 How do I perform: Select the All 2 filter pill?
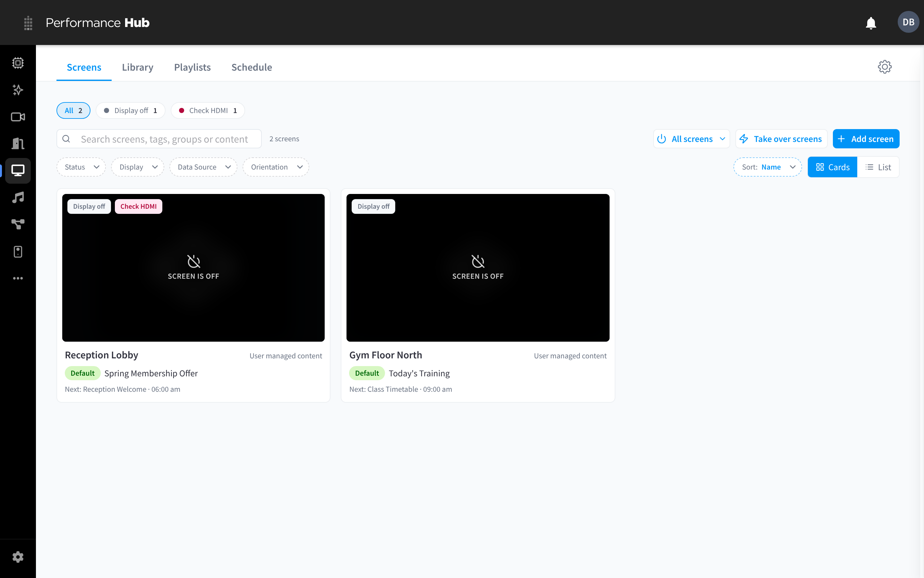(73, 110)
